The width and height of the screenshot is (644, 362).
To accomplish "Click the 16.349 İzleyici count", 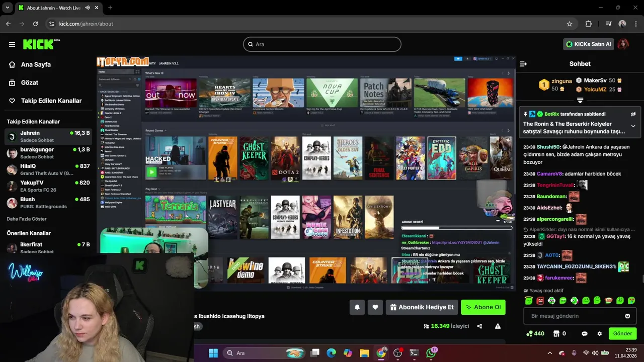I will pos(446,326).
